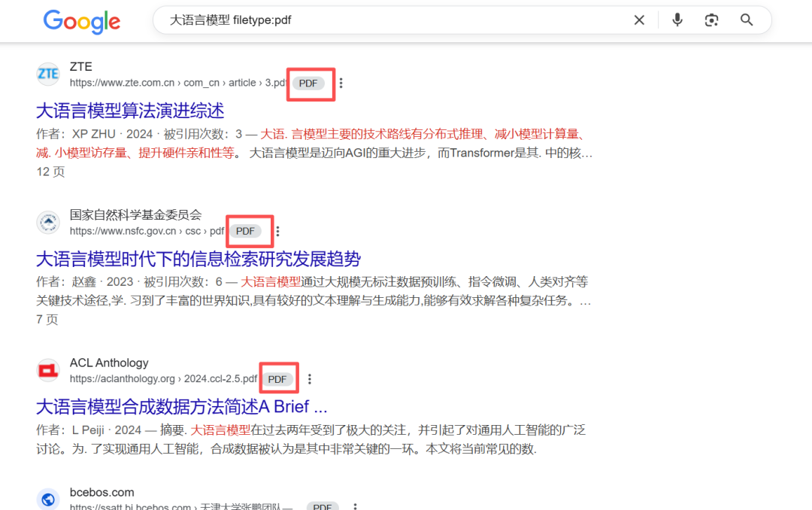The width and height of the screenshot is (812, 510).
Task: Click the 国家自然科学基金委员会 favicon
Action: (47, 222)
